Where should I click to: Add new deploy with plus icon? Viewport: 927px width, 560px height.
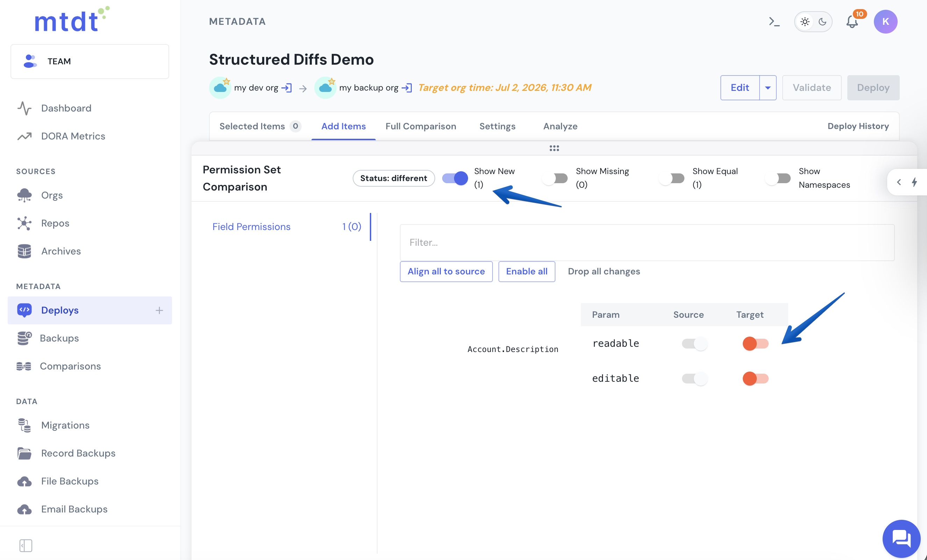[x=159, y=310]
